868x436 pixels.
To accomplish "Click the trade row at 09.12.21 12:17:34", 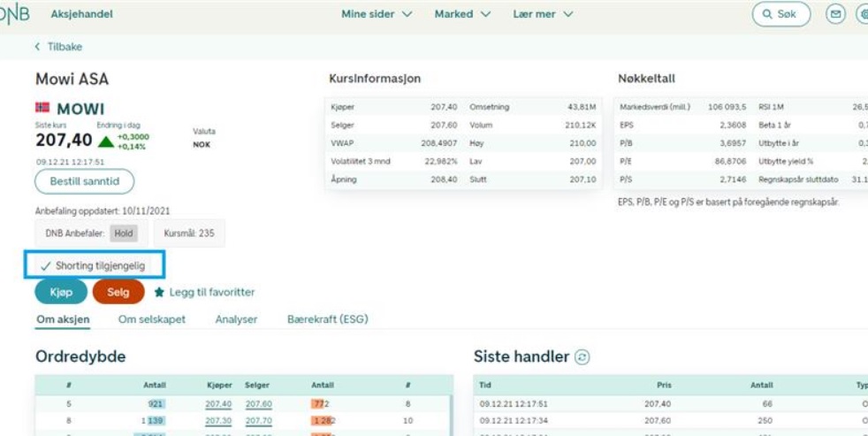I will tap(670, 421).
